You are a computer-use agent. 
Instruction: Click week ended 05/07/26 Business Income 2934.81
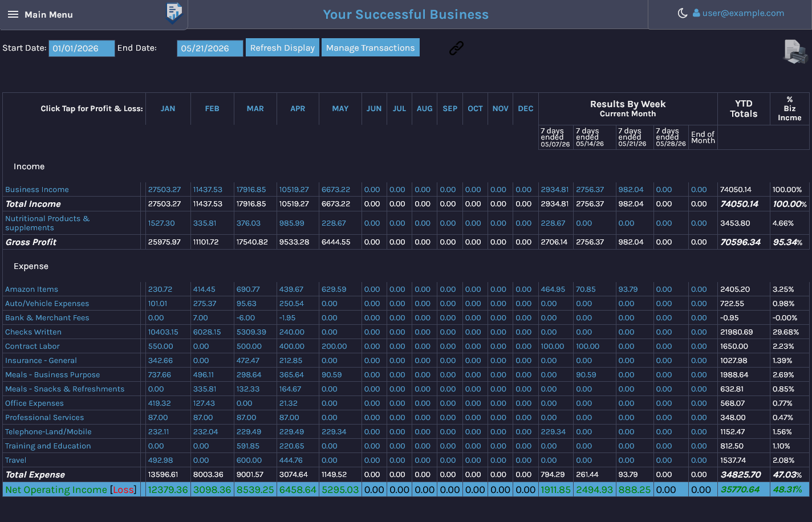point(555,190)
